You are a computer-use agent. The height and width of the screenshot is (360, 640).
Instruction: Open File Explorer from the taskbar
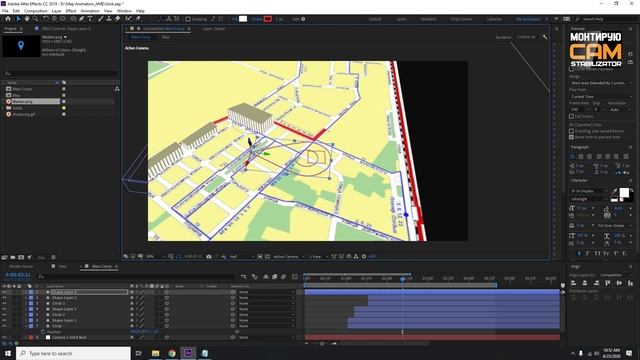156,353
